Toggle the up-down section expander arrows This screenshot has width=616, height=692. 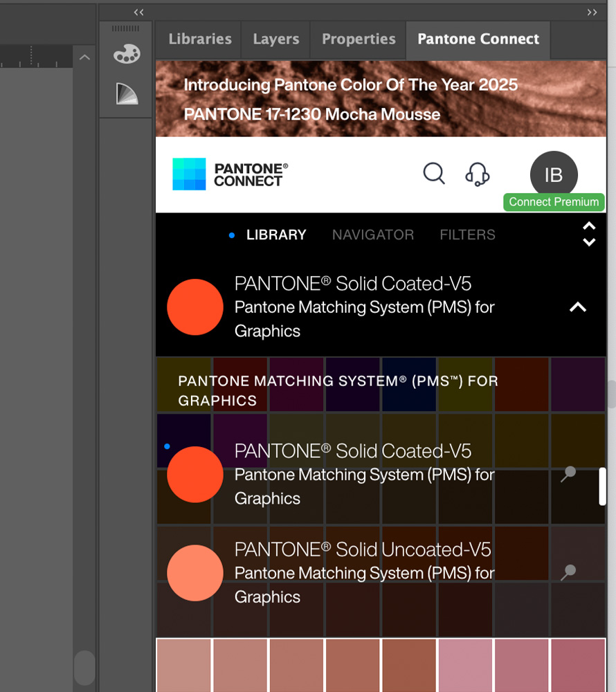[589, 234]
